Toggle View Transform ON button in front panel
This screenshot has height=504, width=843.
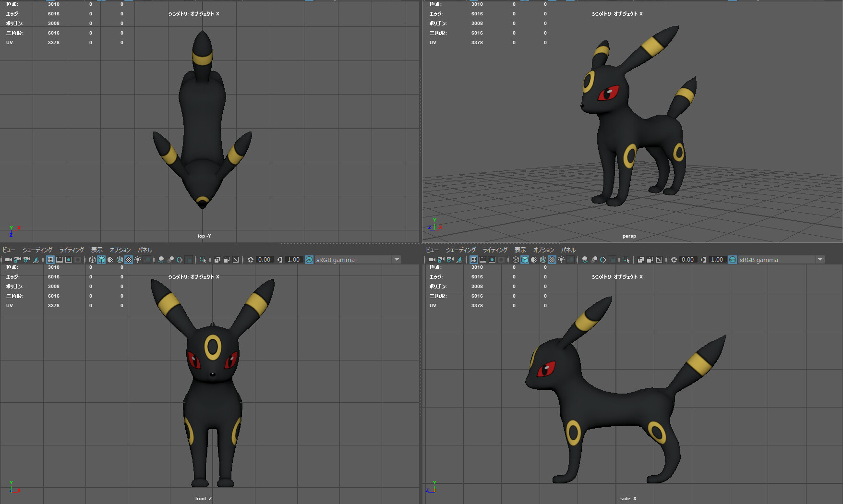309,260
